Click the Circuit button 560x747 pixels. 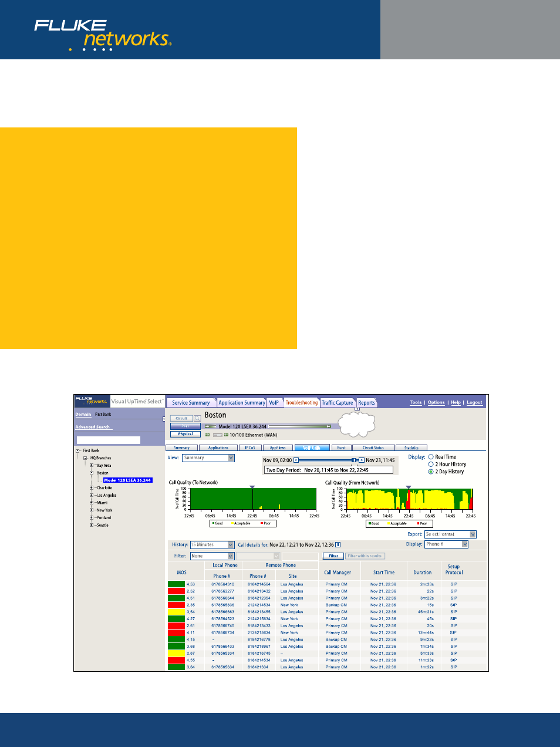tap(181, 419)
